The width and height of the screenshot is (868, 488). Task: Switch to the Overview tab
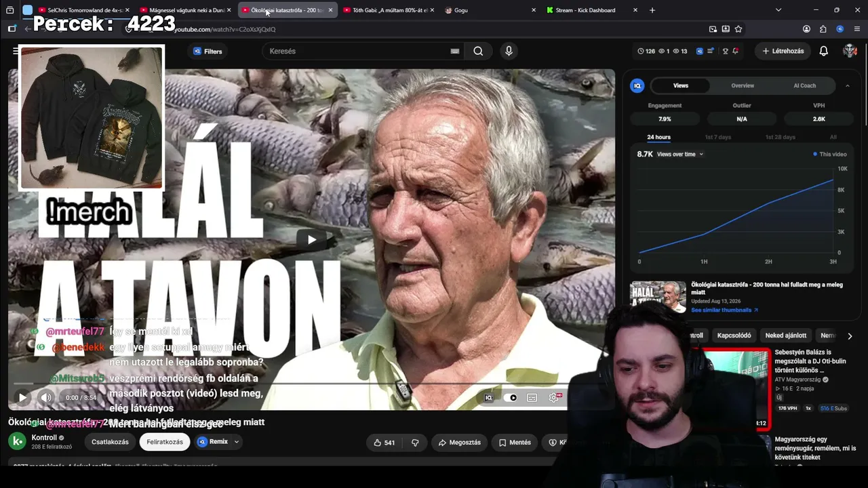coord(743,85)
